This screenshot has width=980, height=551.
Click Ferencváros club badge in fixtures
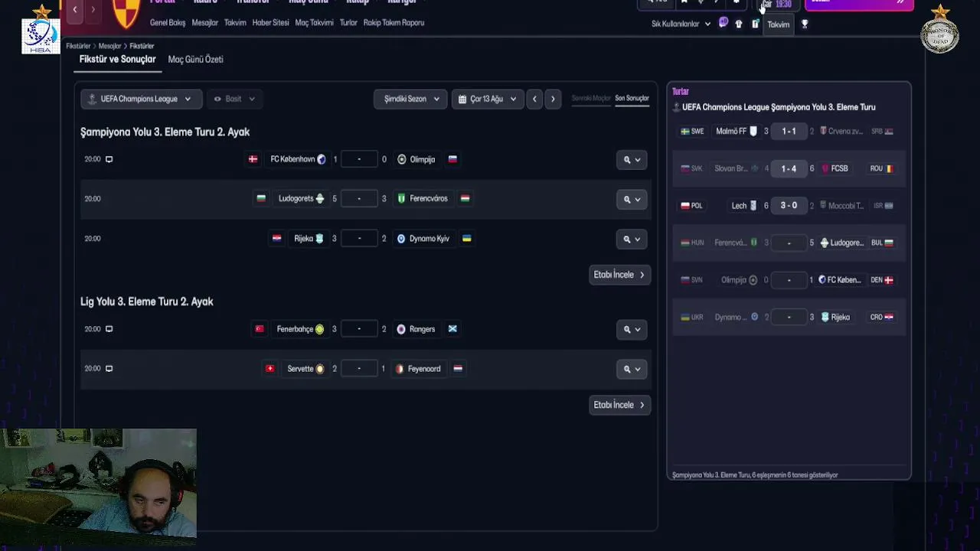click(401, 198)
